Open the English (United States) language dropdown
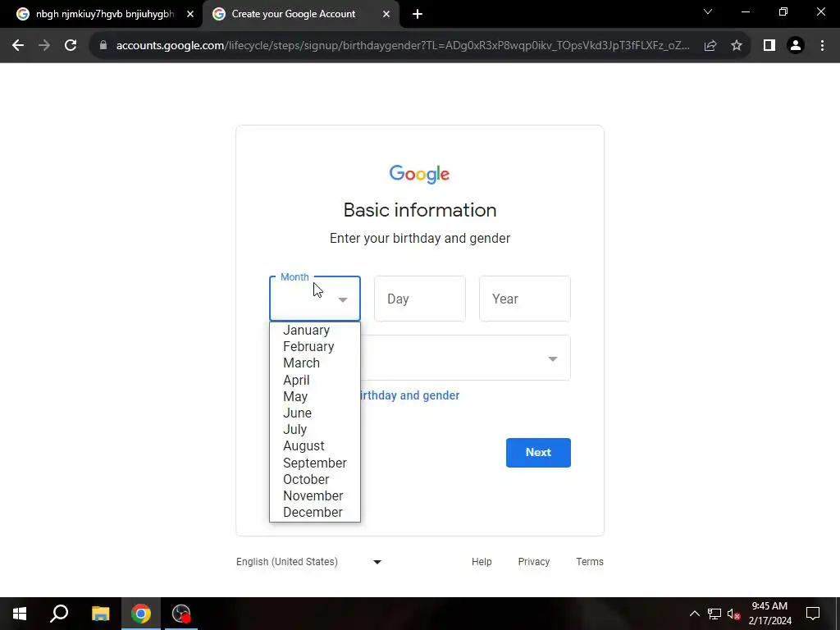Viewport: 840px width, 630px height. coord(309,562)
